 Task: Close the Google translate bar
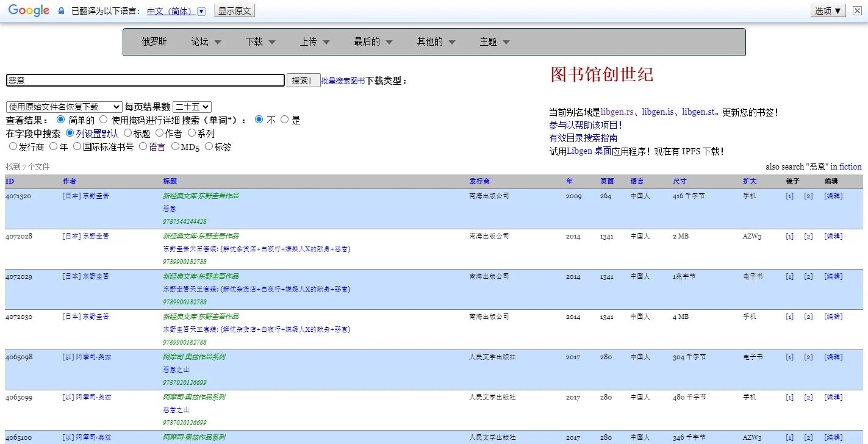(x=857, y=10)
